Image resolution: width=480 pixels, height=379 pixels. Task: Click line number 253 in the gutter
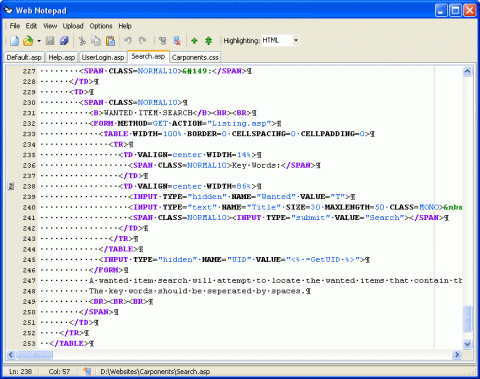pyautogui.click(x=29, y=343)
